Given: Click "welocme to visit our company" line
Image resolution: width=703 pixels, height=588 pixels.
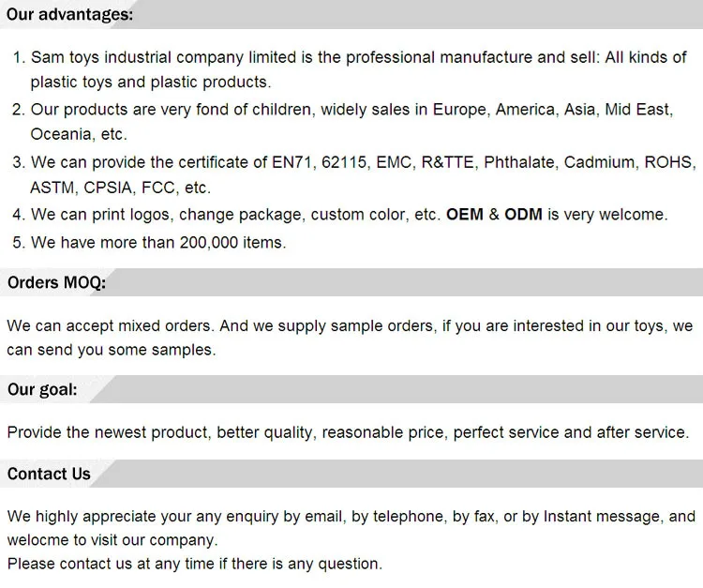Looking at the screenshot, I should (x=112, y=540).
